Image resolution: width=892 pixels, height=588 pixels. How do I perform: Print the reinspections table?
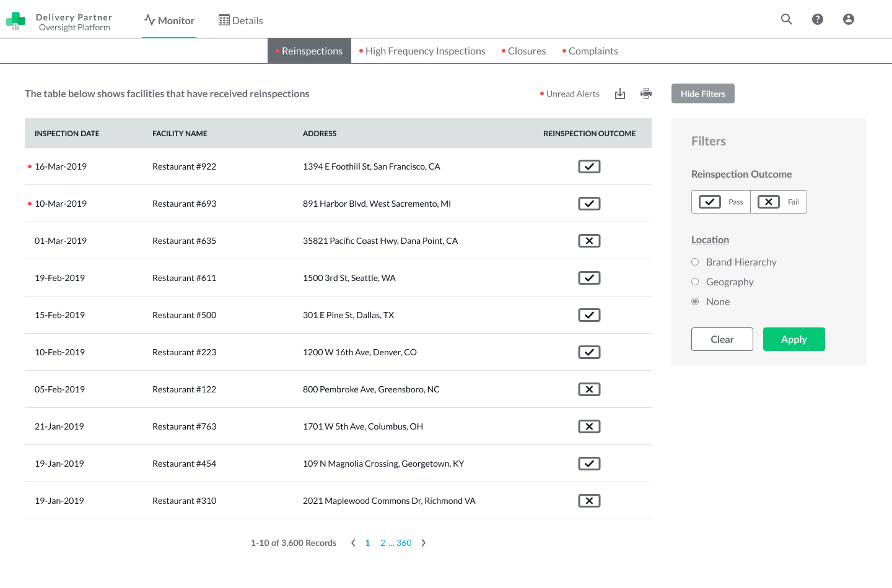[646, 93]
